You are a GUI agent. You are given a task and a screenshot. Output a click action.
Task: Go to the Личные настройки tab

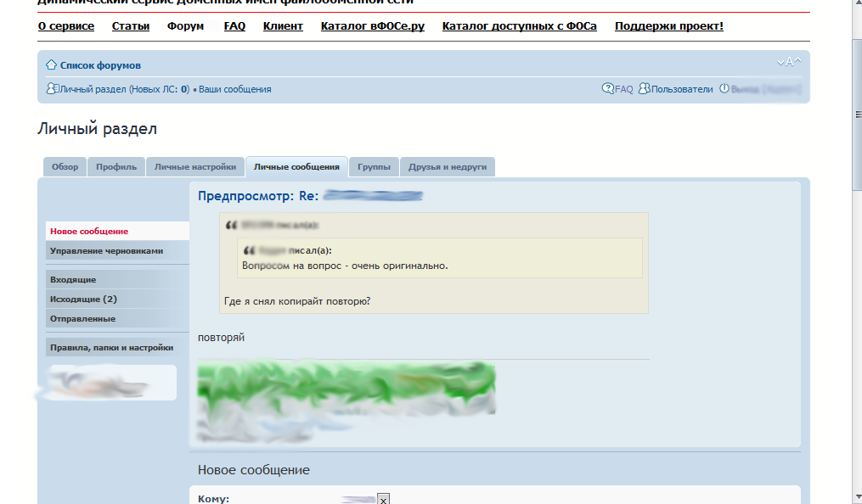point(195,167)
